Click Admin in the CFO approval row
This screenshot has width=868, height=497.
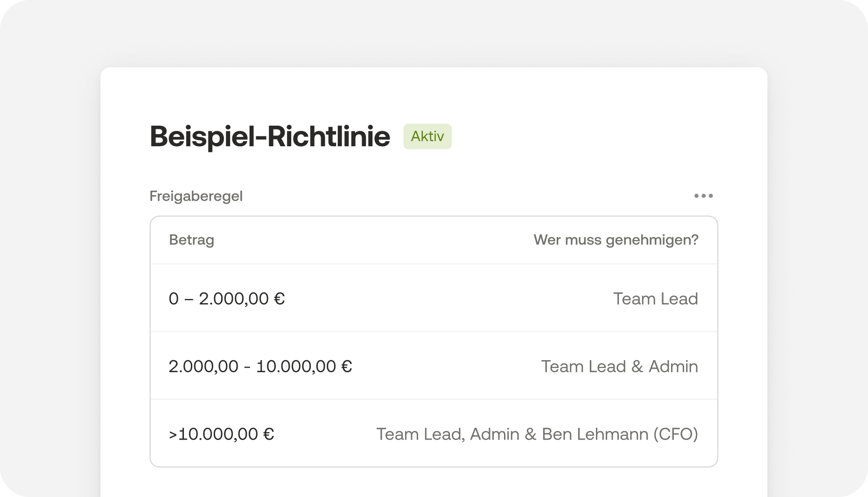coord(494,434)
